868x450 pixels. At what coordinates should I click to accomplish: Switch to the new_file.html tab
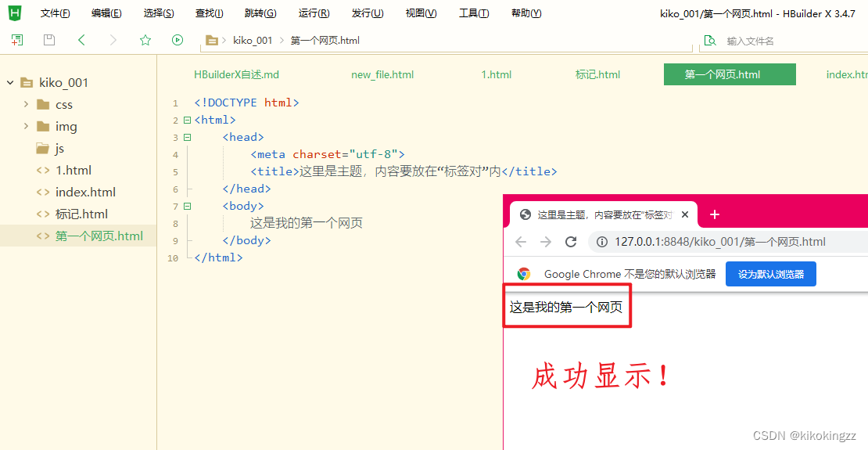(382, 74)
